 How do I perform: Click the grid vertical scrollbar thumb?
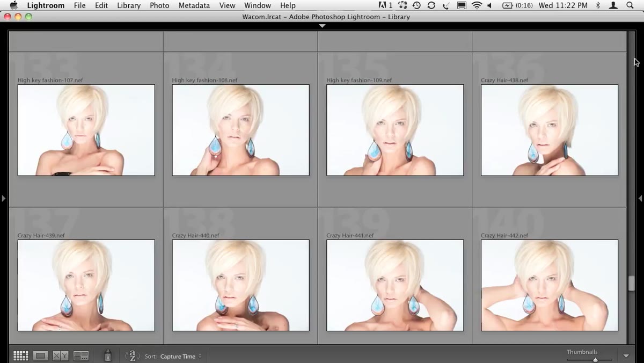point(632,283)
